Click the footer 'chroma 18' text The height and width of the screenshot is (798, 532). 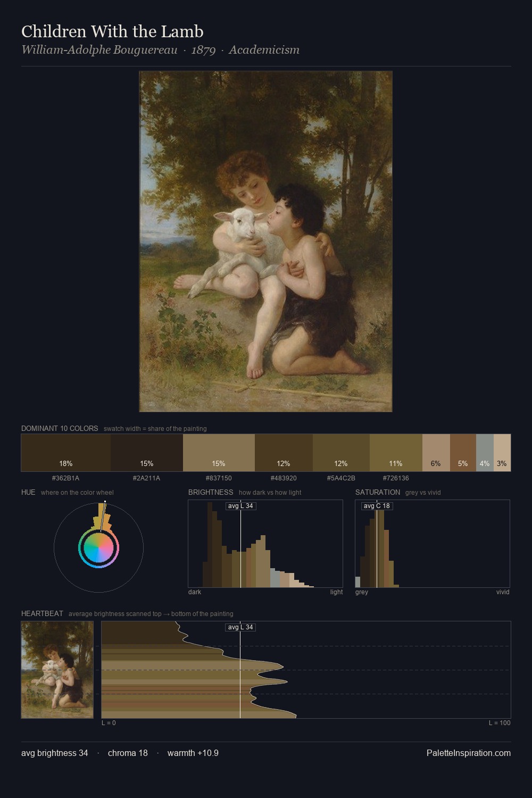[x=128, y=753]
